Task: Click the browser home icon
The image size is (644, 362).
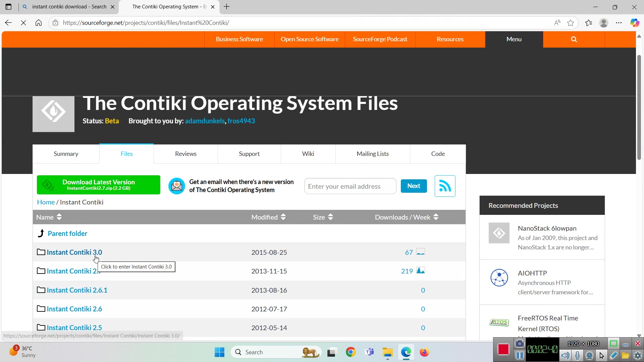Action: point(39,23)
